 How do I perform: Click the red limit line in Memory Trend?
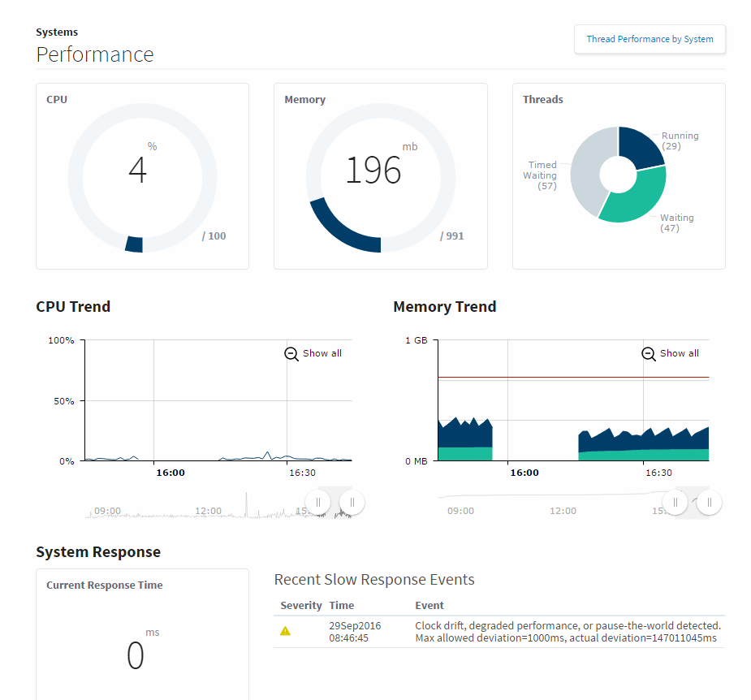572,377
